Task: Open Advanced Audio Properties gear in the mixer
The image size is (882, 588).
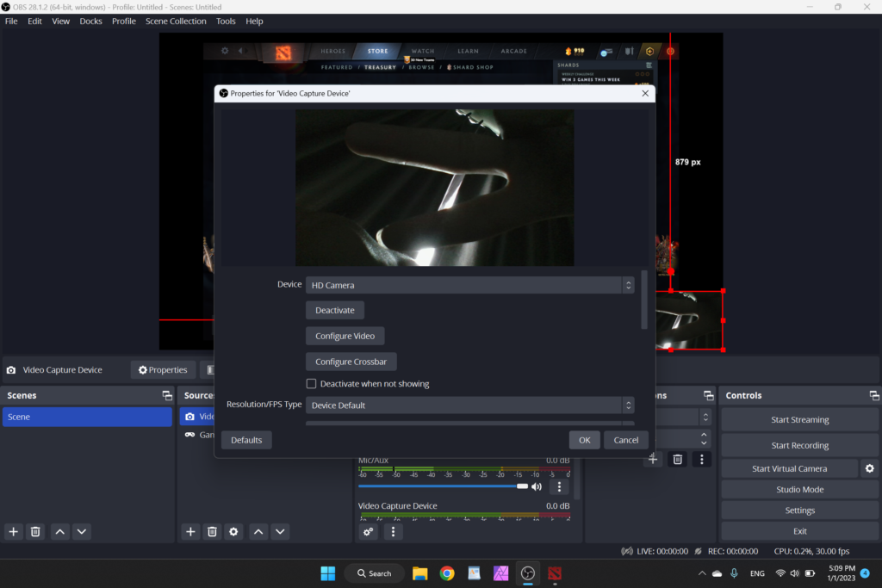Action: pos(369,531)
